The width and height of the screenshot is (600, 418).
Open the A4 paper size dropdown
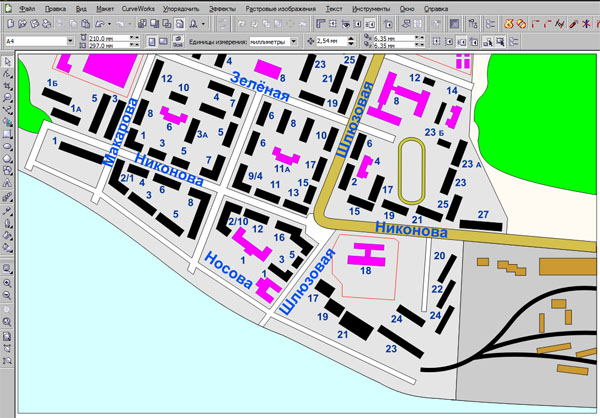tap(70, 41)
